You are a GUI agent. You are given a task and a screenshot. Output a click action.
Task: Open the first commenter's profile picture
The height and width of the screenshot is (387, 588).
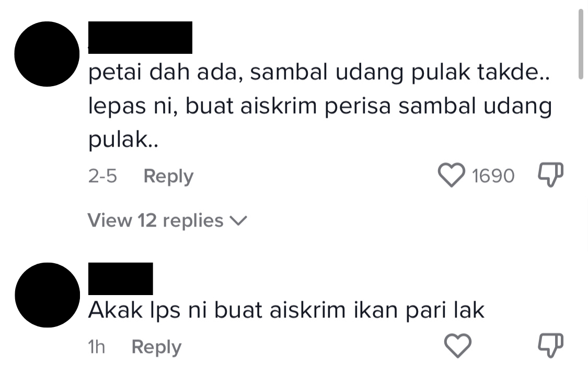(x=47, y=54)
